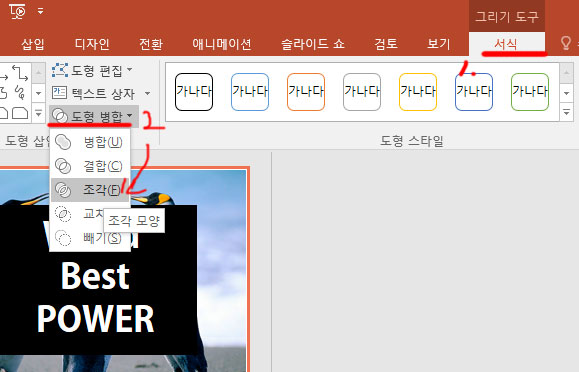Screen dimensions: 579x372
Task: Switch to the 검토 tab
Action: (x=386, y=44)
